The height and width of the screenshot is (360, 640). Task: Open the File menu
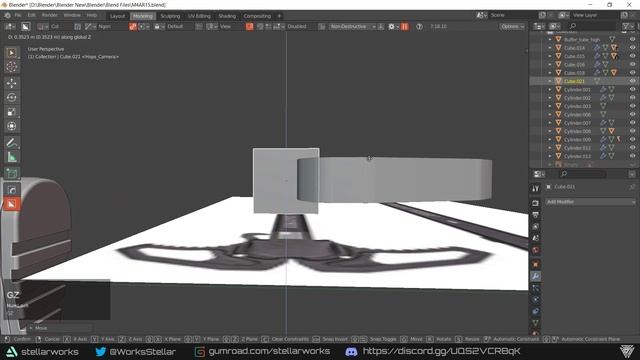(18, 16)
